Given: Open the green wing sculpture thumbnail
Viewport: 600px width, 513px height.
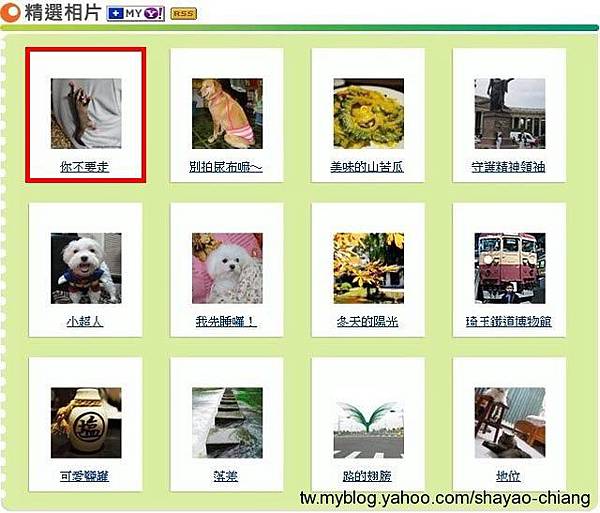Looking at the screenshot, I should tap(368, 430).
